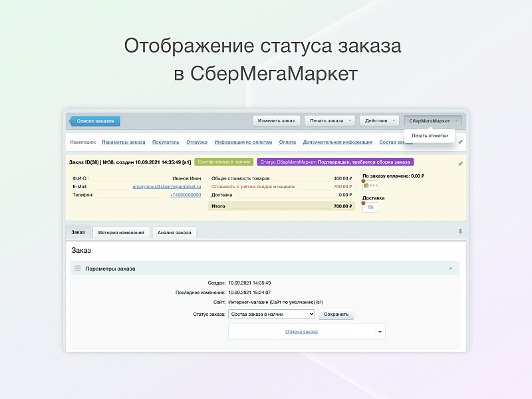The image size is (532, 399).
Task: Click the drag handle of Параметры заказа
Action: tap(77, 269)
